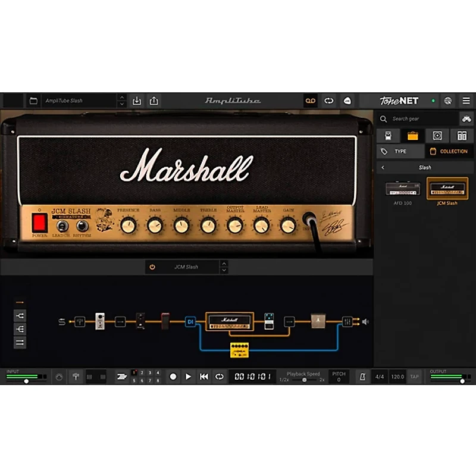
Task: Select the three-way split routing layout
Action: point(20,329)
